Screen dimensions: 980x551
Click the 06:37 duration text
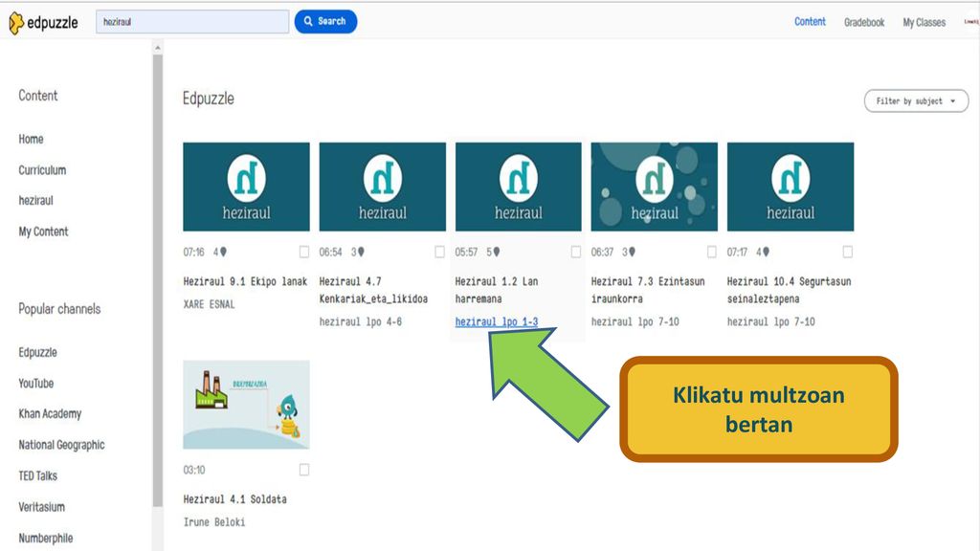(603, 252)
